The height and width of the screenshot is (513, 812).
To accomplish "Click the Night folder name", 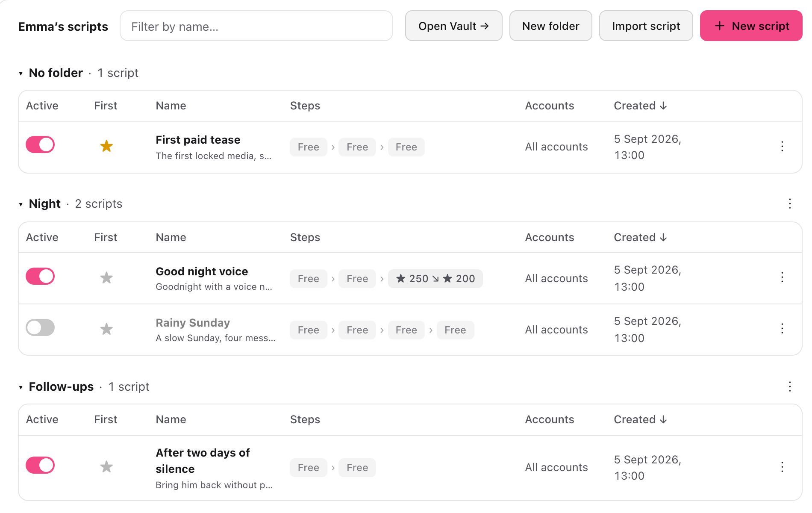I will [44, 203].
